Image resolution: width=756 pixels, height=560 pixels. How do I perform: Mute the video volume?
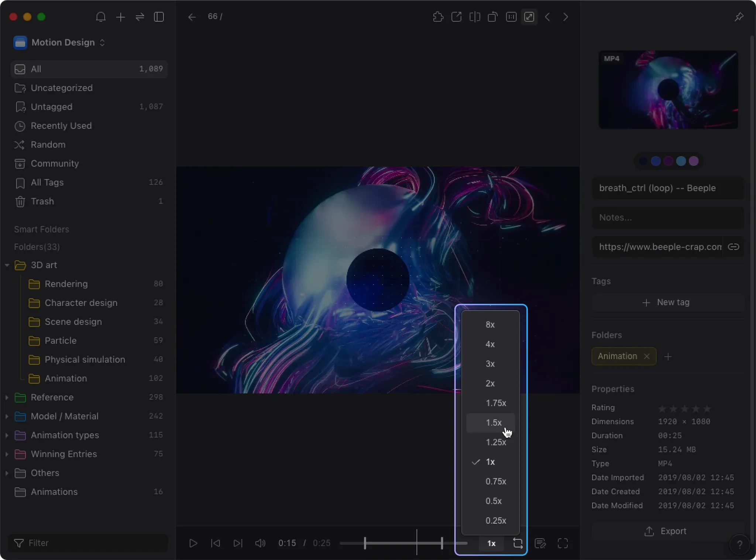(x=260, y=543)
